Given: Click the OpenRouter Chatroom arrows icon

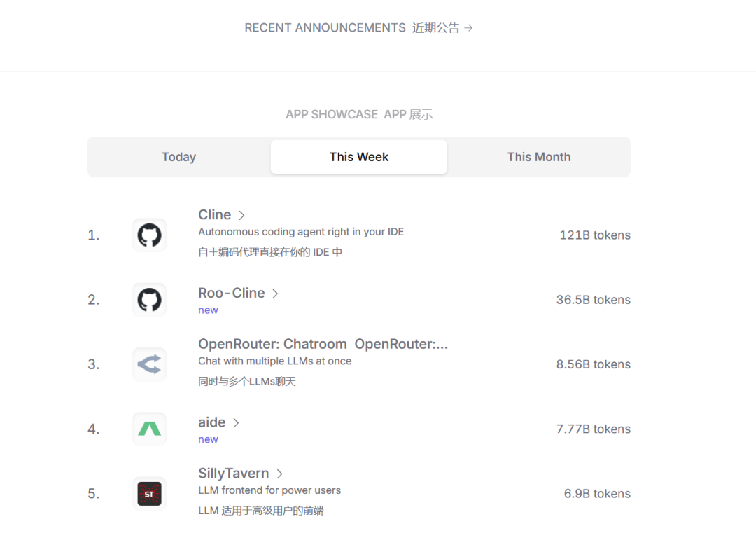Looking at the screenshot, I should pos(149,364).
